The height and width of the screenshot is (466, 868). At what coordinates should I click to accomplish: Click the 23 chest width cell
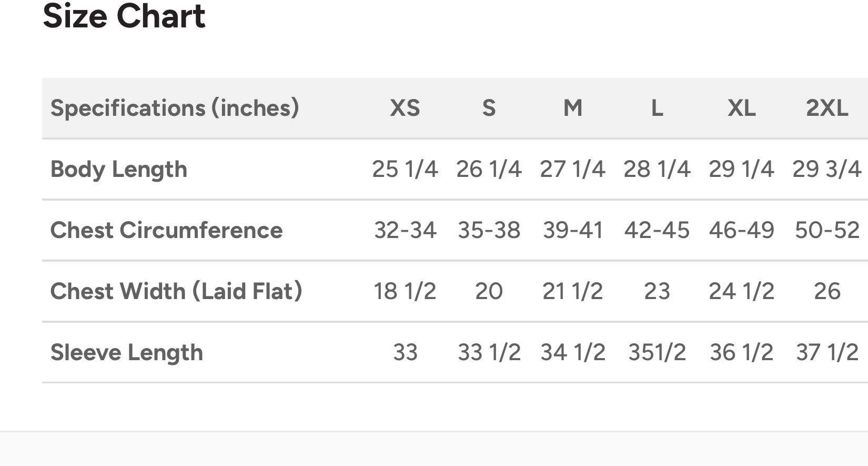point(657,291)
